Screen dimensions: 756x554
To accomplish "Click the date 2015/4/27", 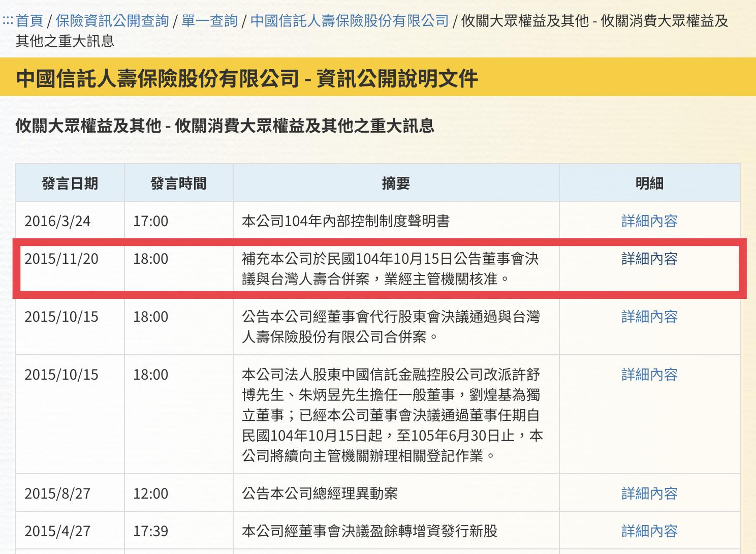I will [57, 531].
